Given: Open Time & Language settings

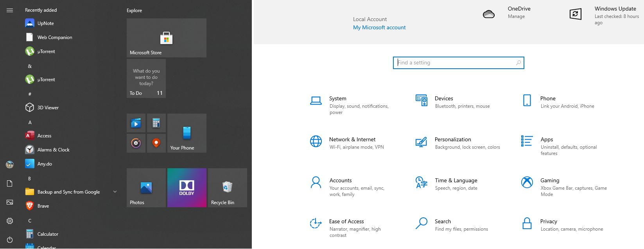Looking at the screenshot, I should click(x=447, y=184).
